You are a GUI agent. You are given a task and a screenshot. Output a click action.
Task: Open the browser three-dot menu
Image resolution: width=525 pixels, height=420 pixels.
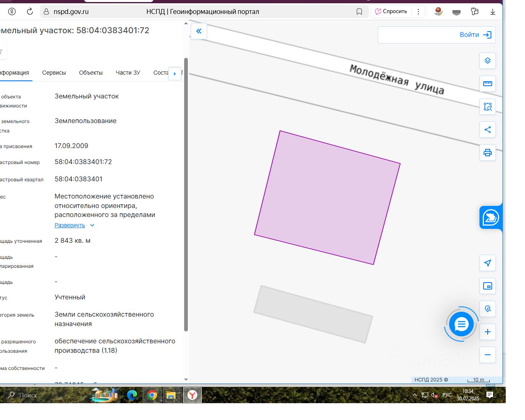(418, 11)
